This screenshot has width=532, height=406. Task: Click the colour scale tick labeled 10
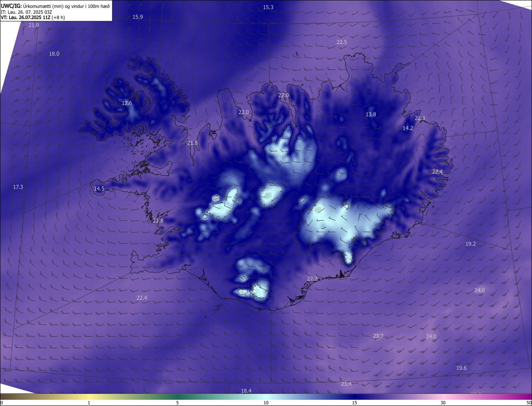click(266, 403)
